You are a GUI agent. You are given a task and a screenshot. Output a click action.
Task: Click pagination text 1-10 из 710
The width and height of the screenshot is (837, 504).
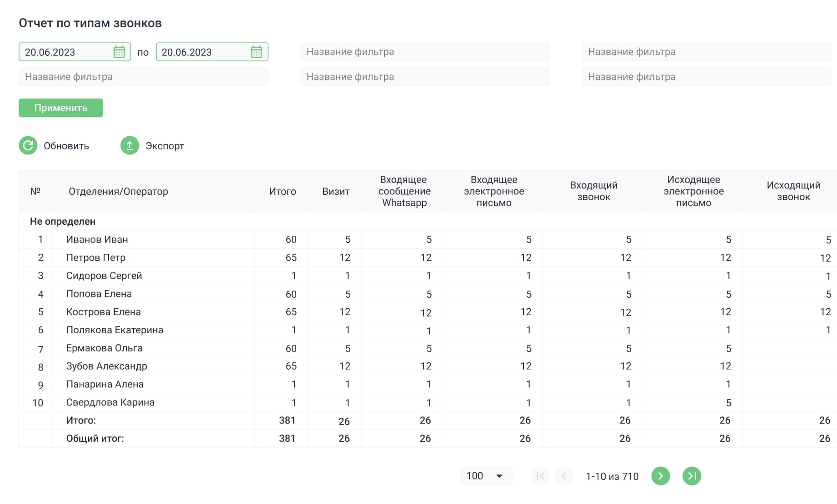point(612,476)
